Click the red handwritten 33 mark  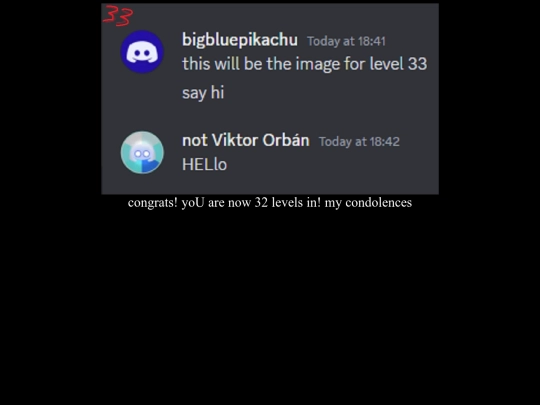click(118, 15)
